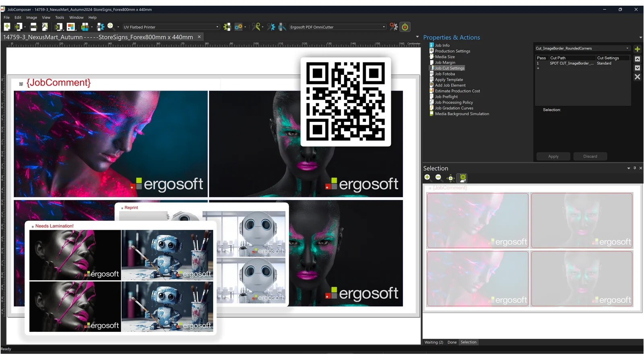
Task: Open the Cut_ImageBorder_RoundedCorners dropdown
Action: click(582, 48)
